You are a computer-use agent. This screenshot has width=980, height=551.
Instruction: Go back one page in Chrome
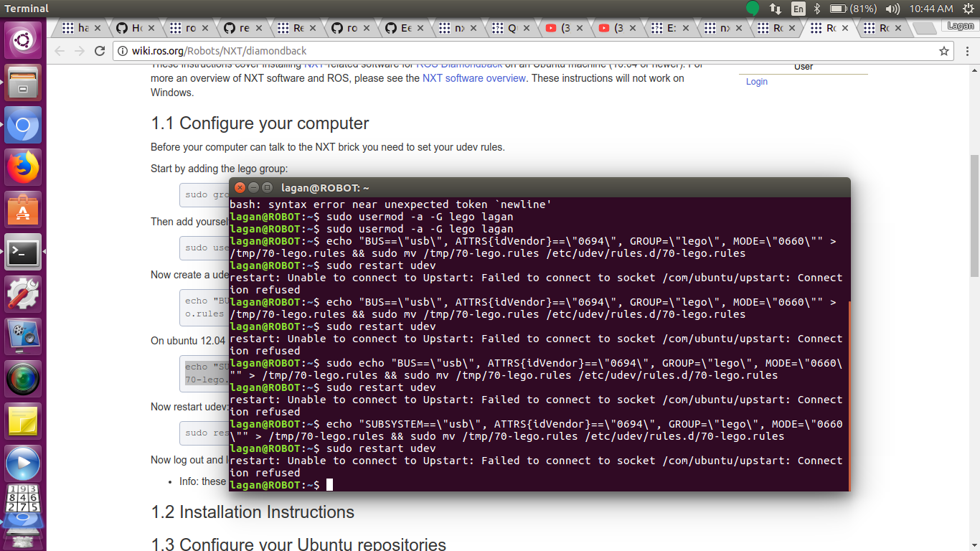[60, 51]
